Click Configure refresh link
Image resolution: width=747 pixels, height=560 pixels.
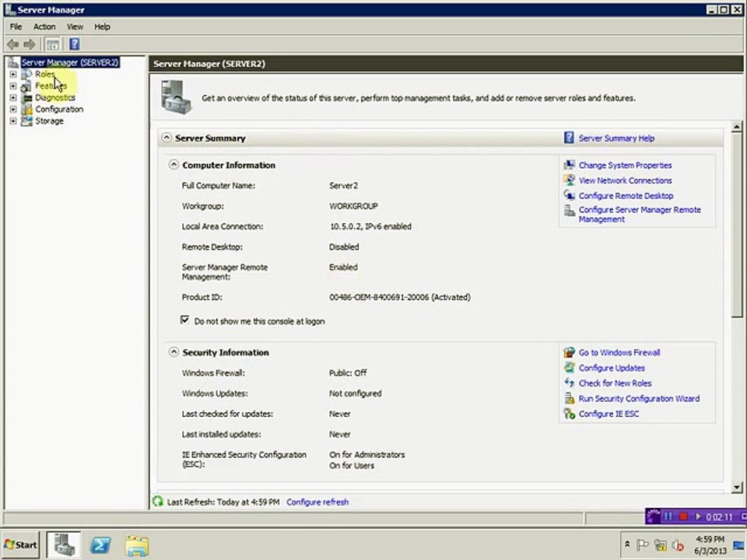(317, 502)
